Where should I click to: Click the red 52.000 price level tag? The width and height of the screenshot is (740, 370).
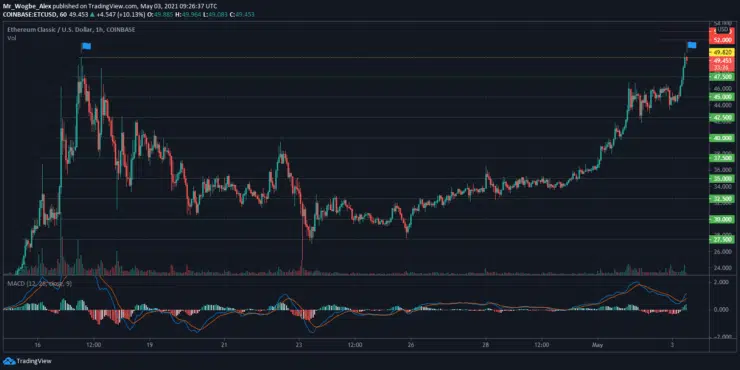[x=721, y=41]
